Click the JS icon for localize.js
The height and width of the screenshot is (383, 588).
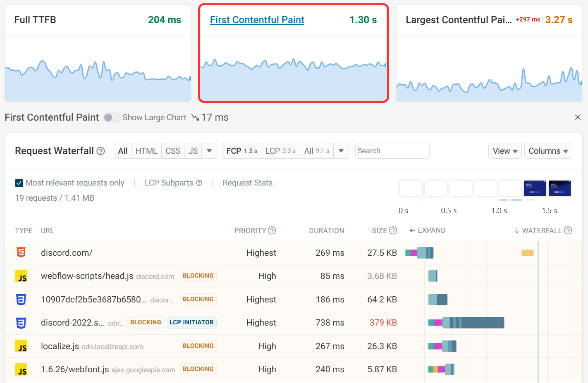(21, 346)
